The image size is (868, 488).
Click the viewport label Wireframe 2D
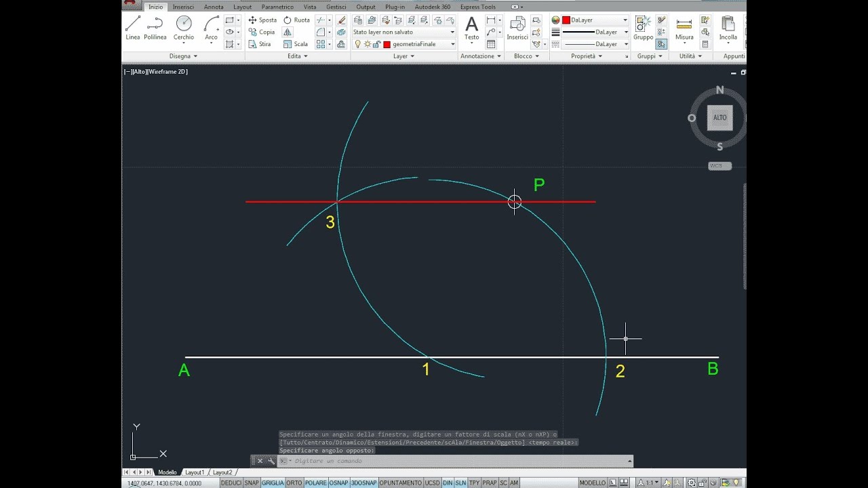[x=167, y=71]
